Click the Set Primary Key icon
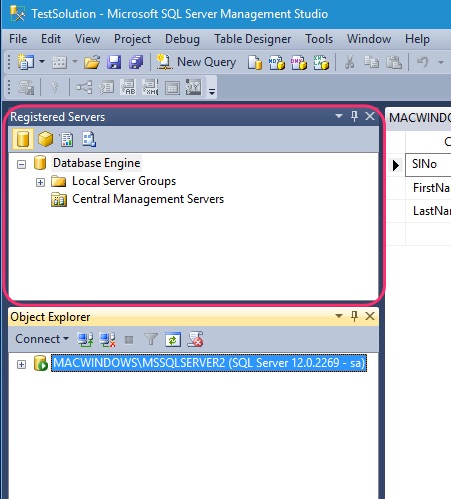 point(55,88)
